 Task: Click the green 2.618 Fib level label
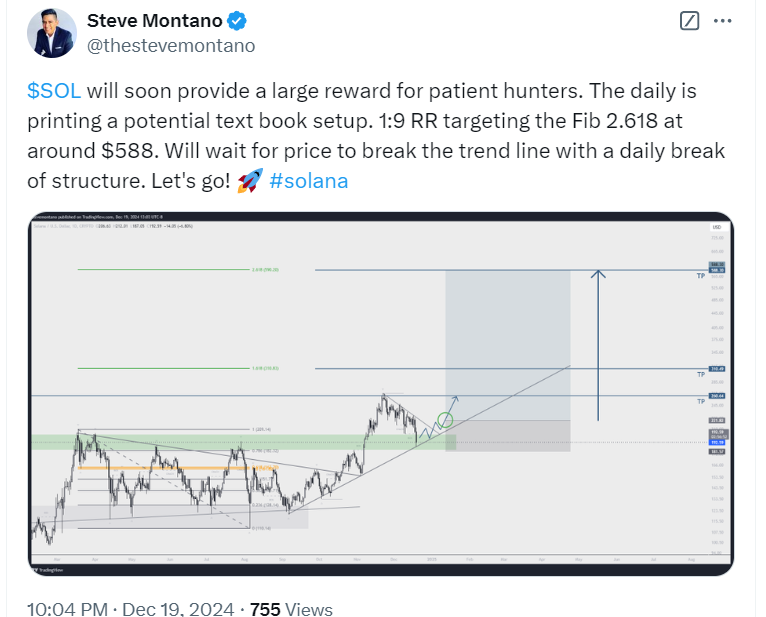[265, 270]
